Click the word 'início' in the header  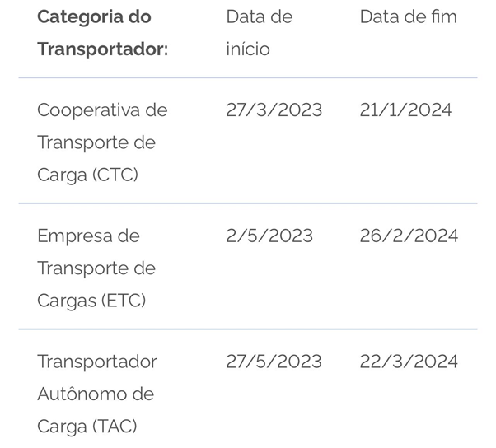(x=247, y=49)
